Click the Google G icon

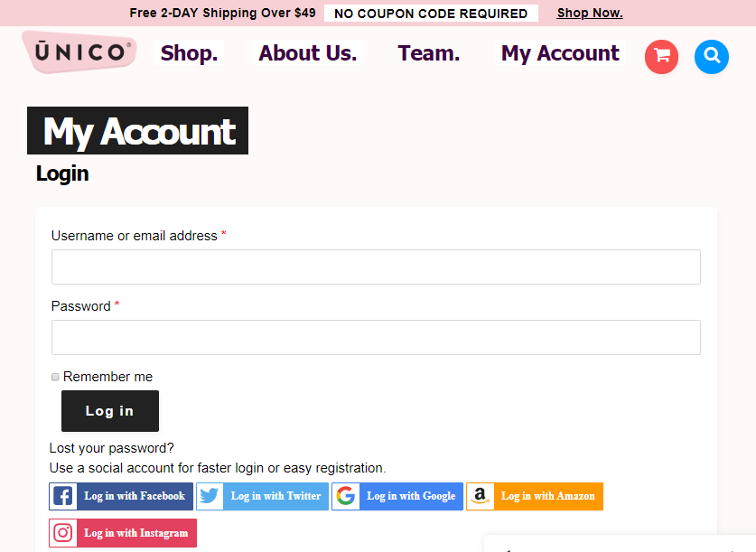tap(346, 496)
